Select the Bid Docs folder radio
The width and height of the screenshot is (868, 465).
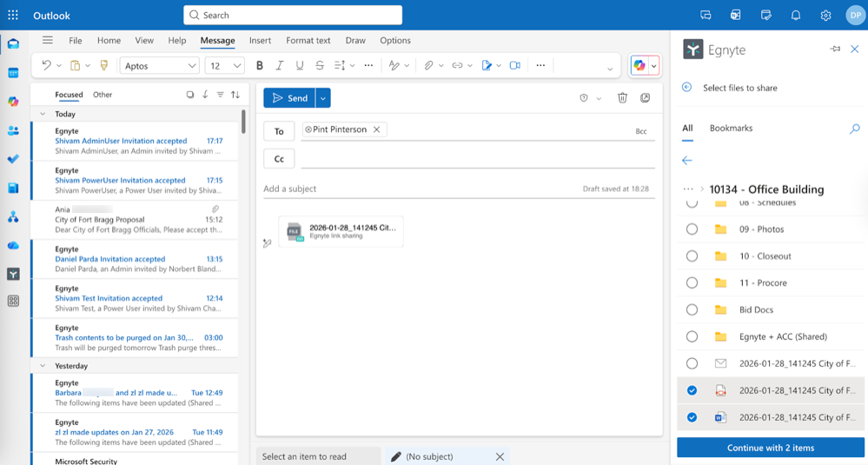coord(692,309)
